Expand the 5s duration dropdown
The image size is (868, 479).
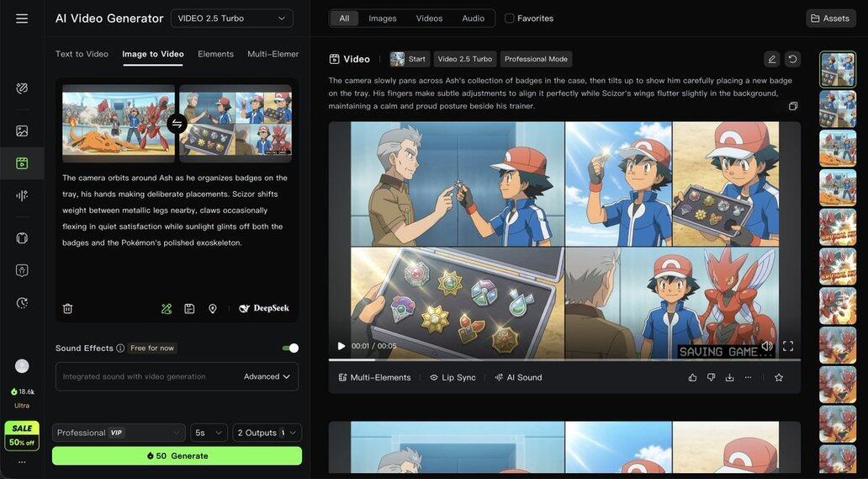[x=209, y=433]
